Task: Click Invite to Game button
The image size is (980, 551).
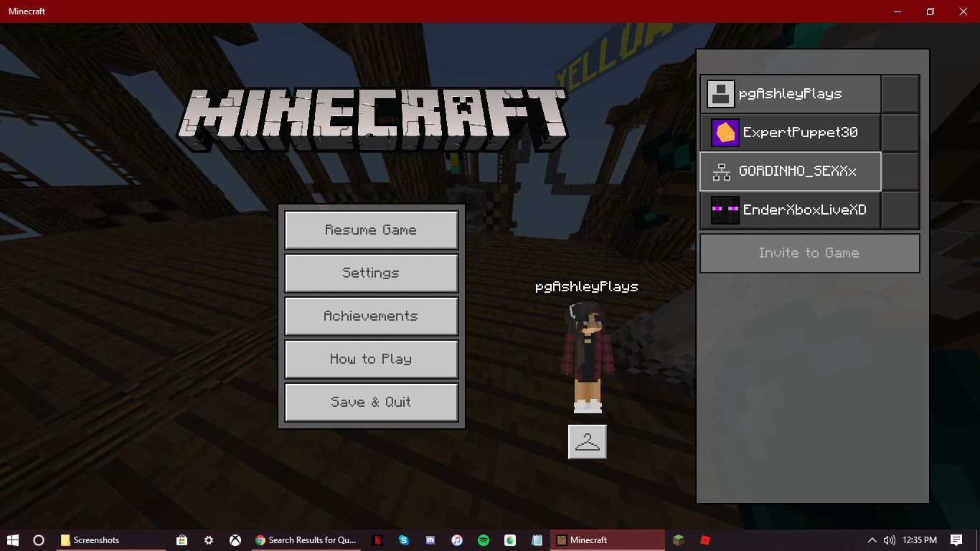Action: (810, 253)
